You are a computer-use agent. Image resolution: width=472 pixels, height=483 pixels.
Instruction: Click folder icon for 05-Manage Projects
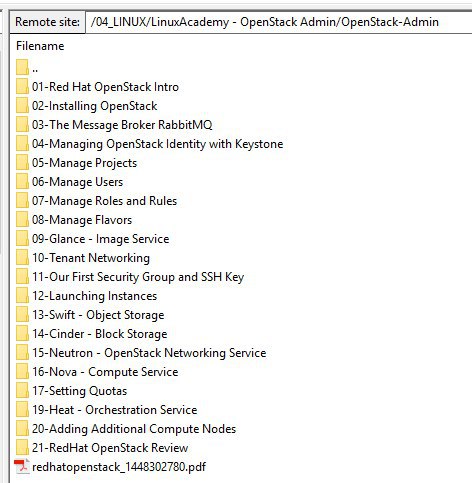22,163
